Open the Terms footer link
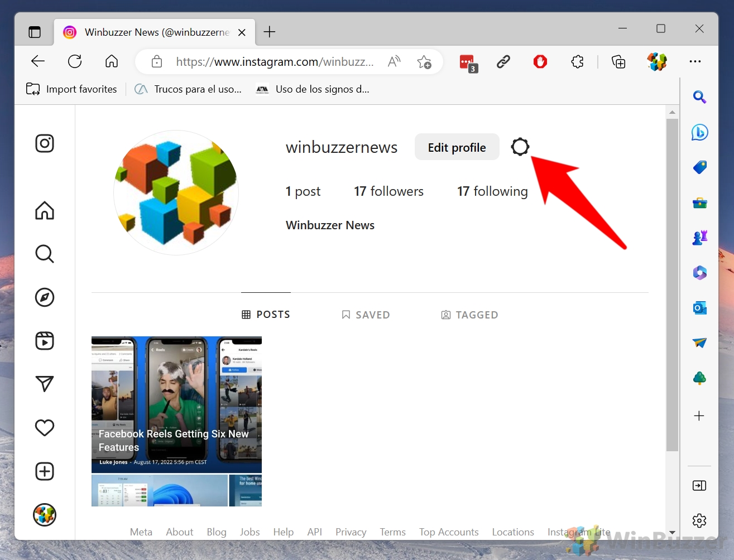 [393, 532]
